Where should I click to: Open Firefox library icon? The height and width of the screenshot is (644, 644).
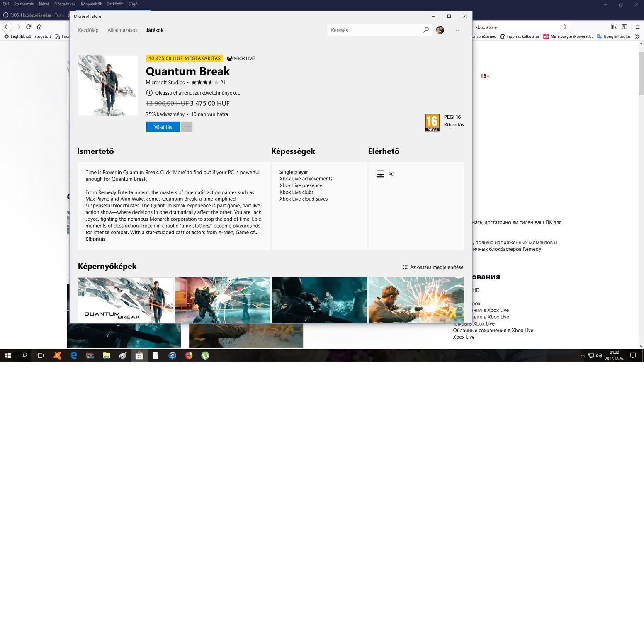tap(614, 27)
